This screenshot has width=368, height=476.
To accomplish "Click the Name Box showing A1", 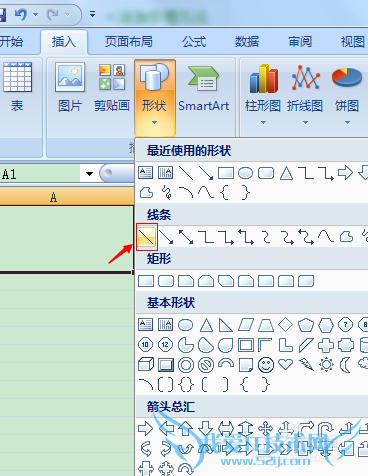I will click(x=40, y=174).
